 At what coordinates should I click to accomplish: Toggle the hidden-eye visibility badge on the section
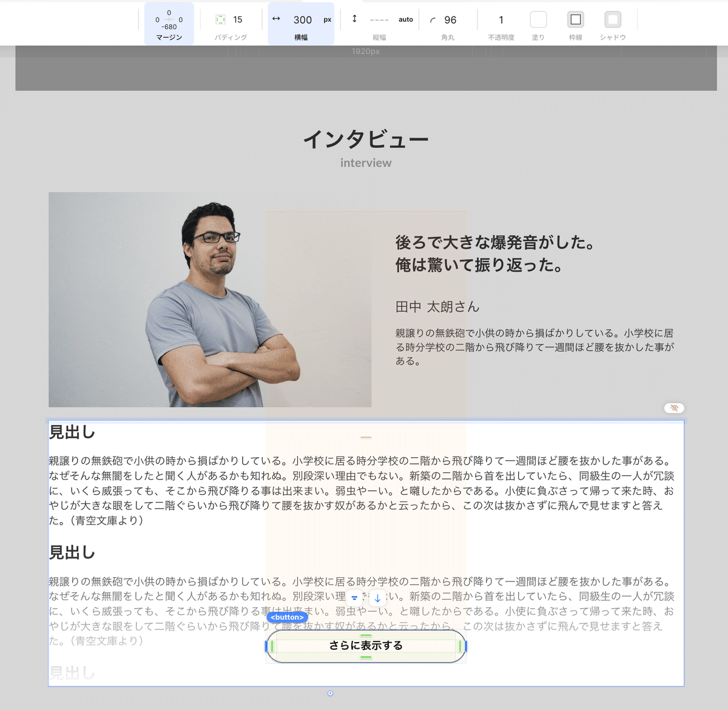click(x=674, y=408)
